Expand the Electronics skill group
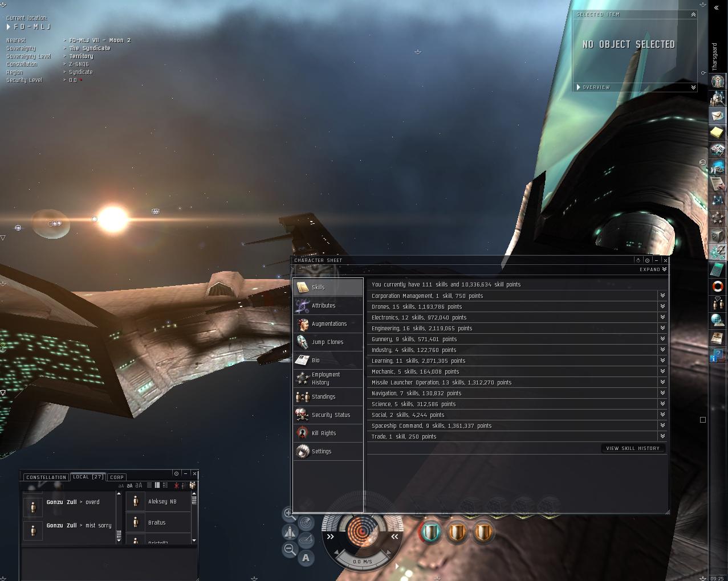Viewport: 728px width, 581px height. pos(662,317)
